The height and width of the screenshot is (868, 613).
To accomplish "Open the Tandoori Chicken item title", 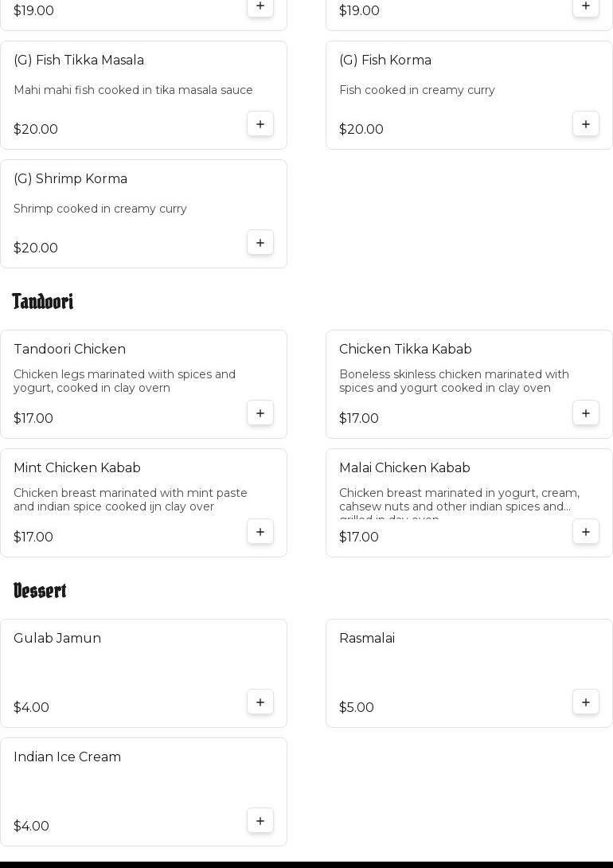I will point(69,349).
